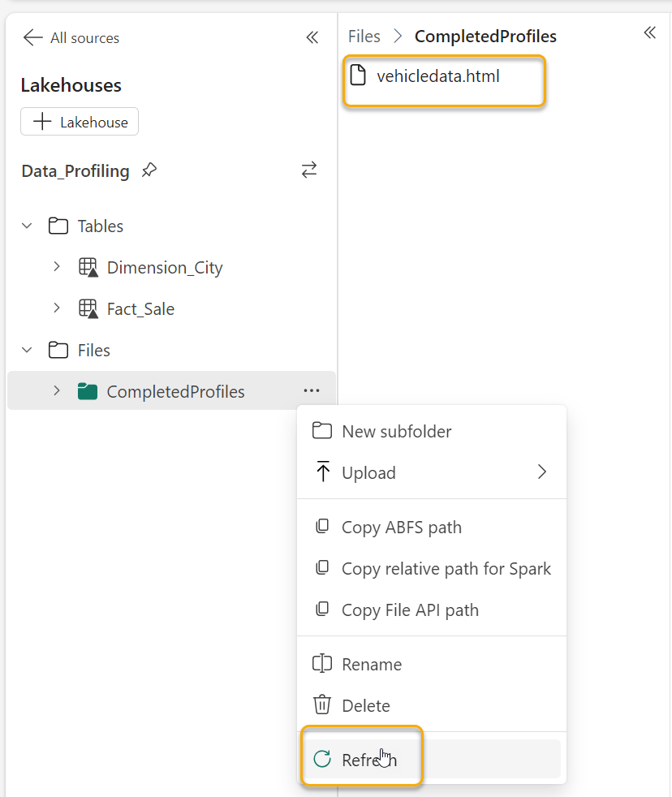Collapse the file list pane double chevron
The width and height of the screenshot is (672, 797).
pos(649,33)
